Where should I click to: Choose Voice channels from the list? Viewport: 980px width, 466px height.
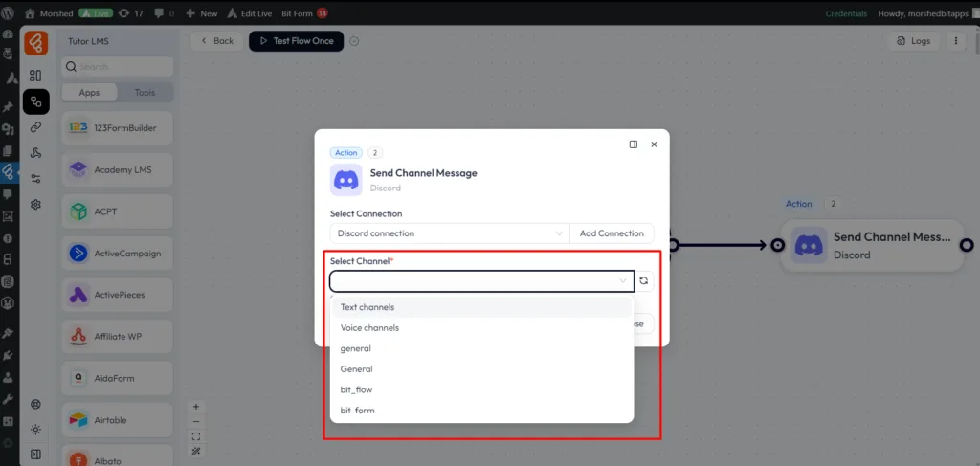tap(482, 328)
